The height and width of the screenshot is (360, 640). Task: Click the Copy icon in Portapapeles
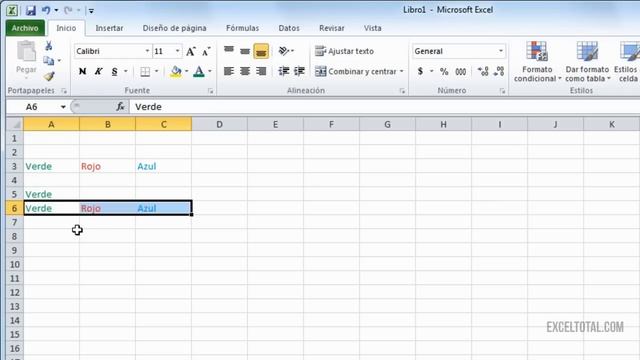tap(49, 61)
